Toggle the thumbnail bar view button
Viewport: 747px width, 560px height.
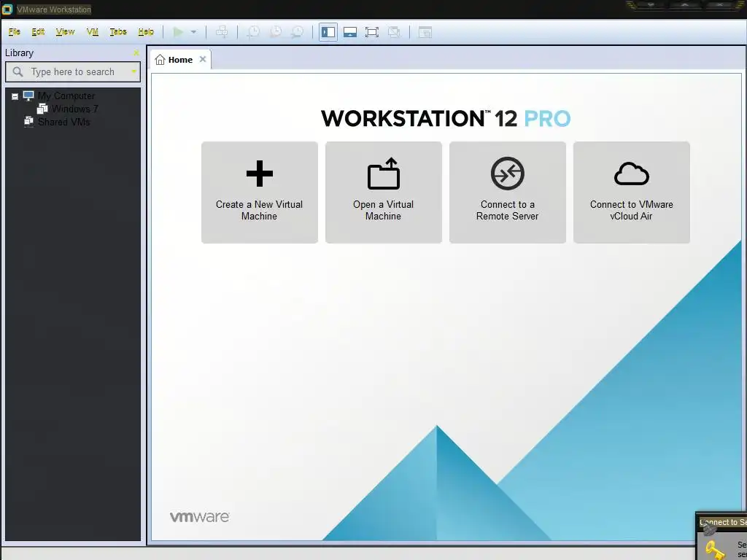[350, 32]
